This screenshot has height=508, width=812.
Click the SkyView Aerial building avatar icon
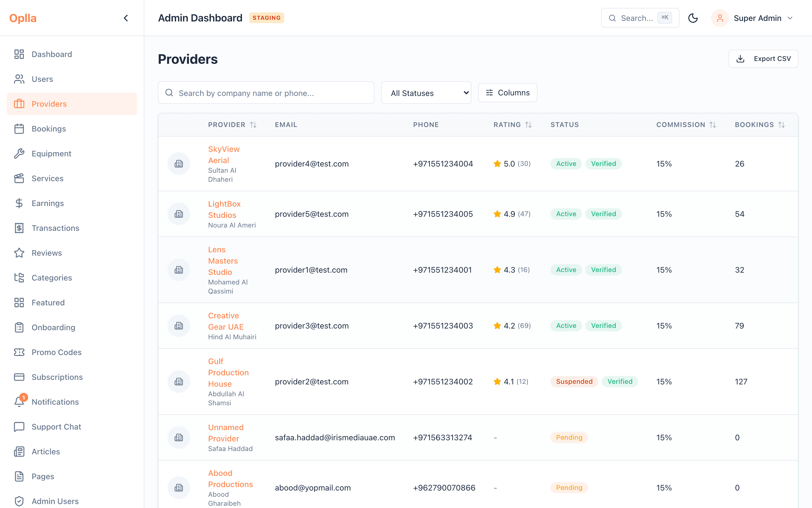tap(179, 164)
